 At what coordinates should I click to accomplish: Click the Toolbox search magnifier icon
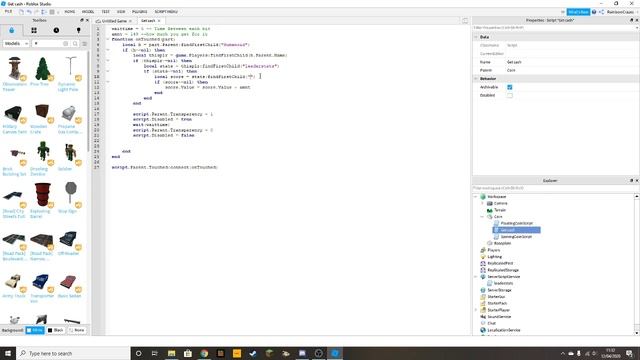tap(75, 43)
